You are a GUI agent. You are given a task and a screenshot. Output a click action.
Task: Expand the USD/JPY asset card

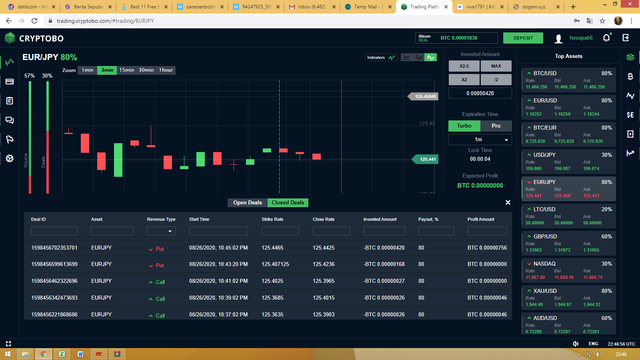568,161
